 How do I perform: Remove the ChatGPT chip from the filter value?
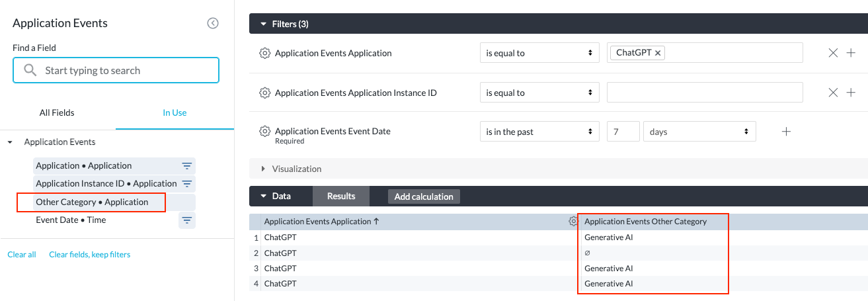[x=658, y=53]
